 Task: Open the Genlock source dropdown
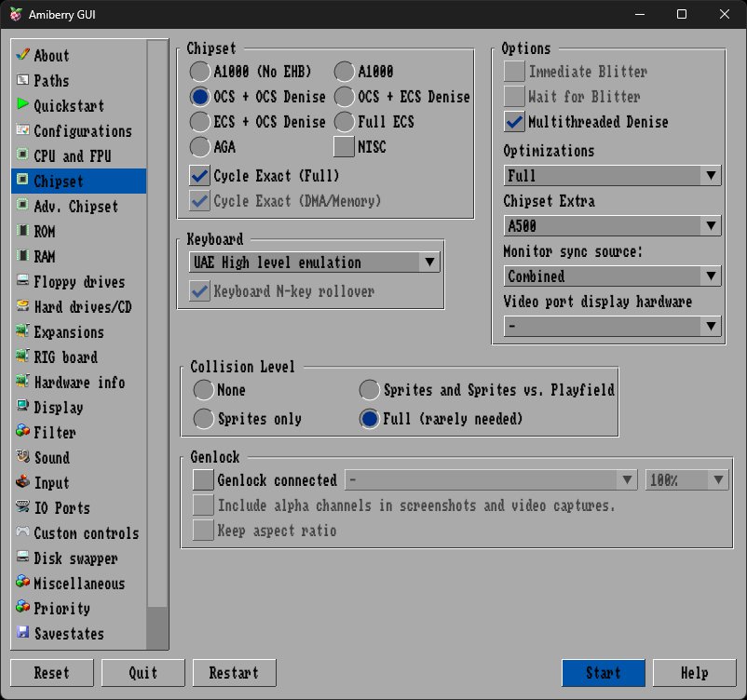pos(491,480)
